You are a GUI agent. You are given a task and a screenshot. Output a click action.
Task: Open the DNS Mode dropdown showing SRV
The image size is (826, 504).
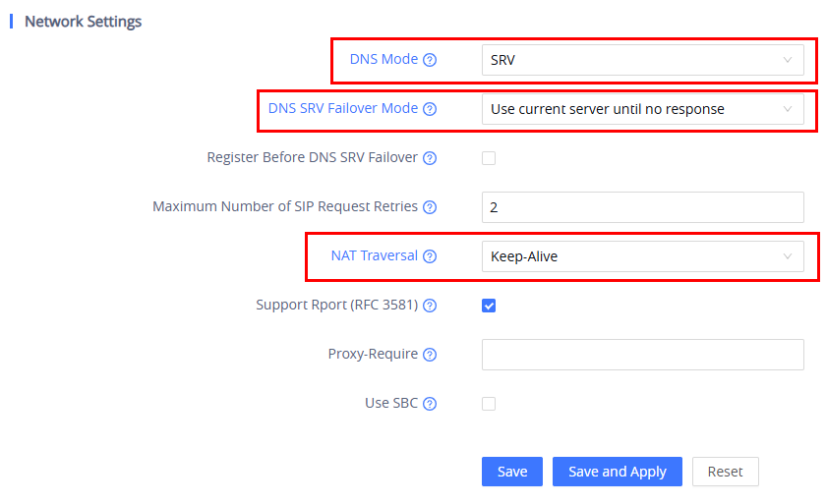click(643, 60)
